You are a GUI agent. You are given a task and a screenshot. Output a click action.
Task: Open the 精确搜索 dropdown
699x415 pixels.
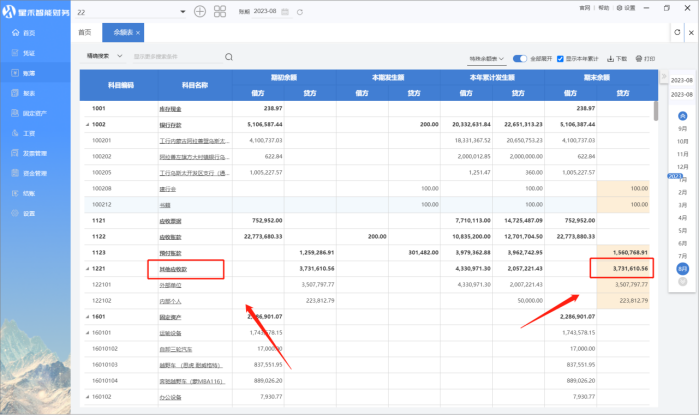(x=104, y=57)
